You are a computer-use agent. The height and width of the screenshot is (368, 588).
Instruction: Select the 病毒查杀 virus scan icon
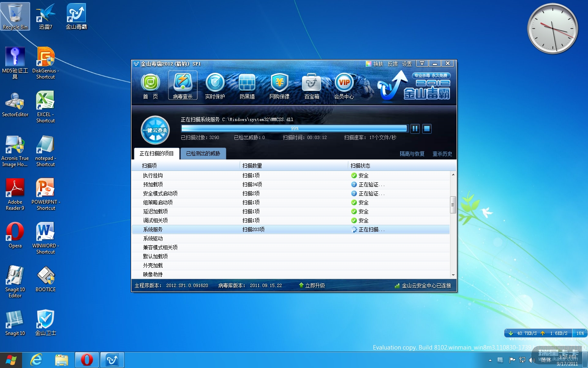pyautogui.click(x=183, y=85)
